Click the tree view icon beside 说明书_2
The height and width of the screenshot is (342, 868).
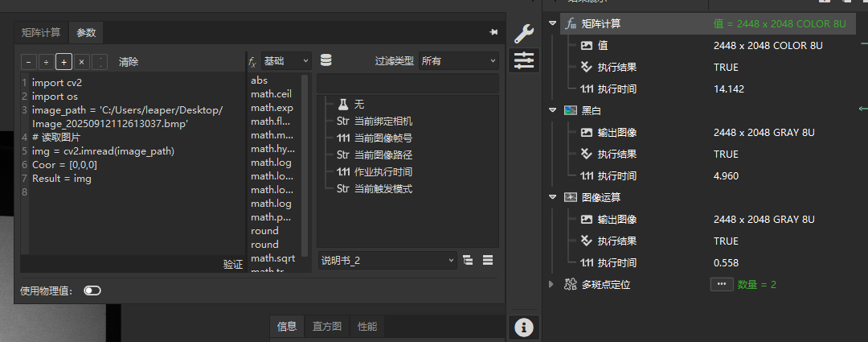[469, 260]
